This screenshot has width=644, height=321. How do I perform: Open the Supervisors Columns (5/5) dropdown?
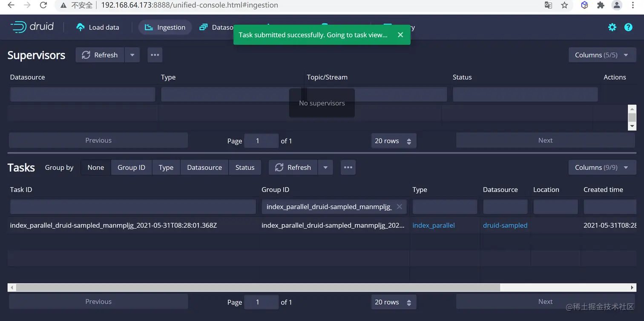602,55
